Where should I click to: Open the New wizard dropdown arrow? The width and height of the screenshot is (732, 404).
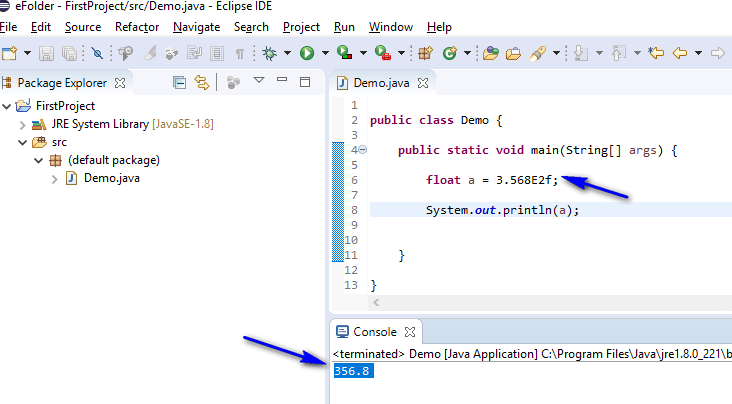(28, 53)
